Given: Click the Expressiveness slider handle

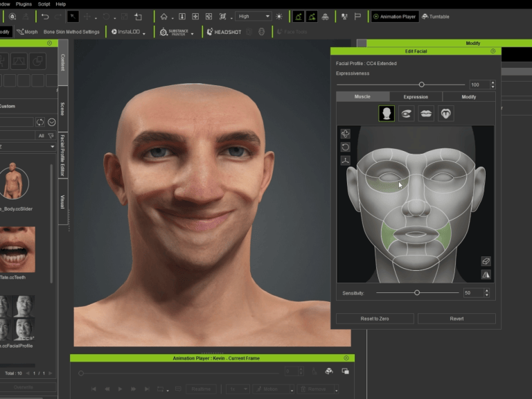Looking at the screenshot, I should [x=421, y=85].
